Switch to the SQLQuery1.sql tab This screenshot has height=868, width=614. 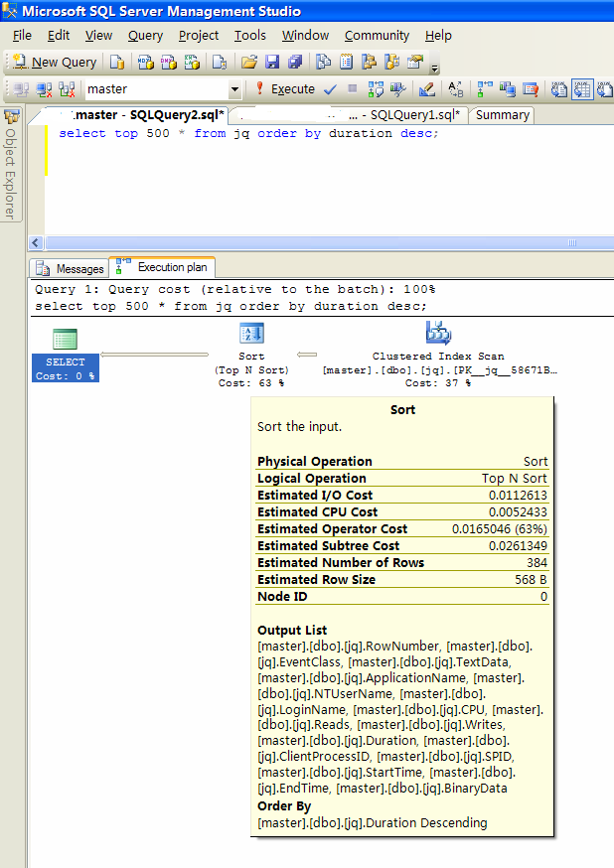tap(349, 115)
